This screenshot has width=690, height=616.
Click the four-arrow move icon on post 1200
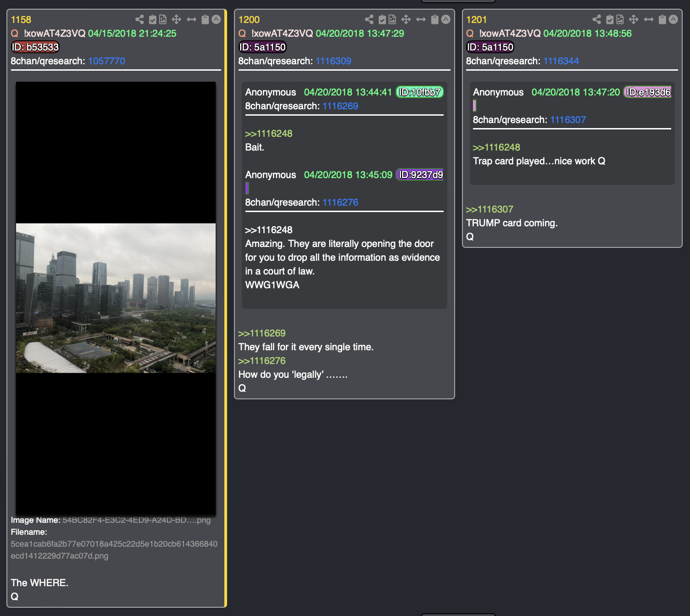[x=406, y=19]
